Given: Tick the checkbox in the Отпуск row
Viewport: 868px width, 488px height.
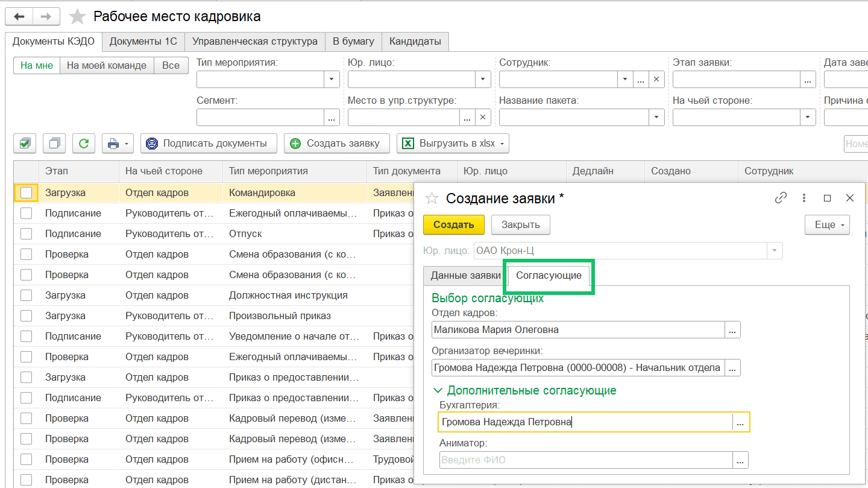Looking at the screenshot, I should 26,233.
